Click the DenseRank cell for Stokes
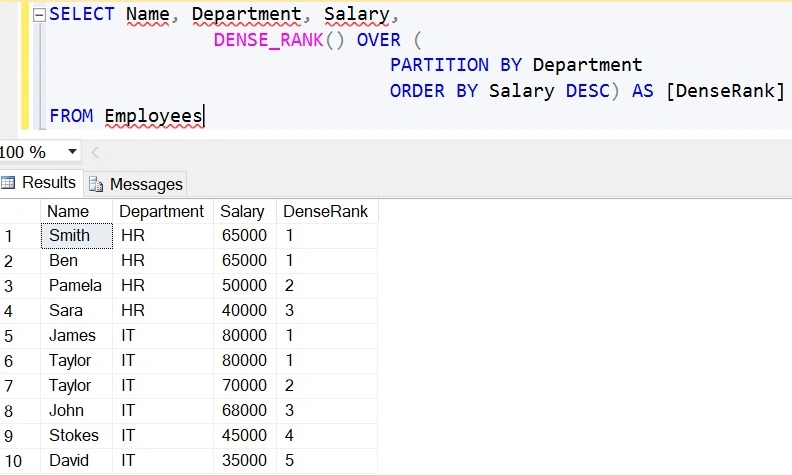The image size is (792, 475). pyautogui.click(x=327, y=436)
